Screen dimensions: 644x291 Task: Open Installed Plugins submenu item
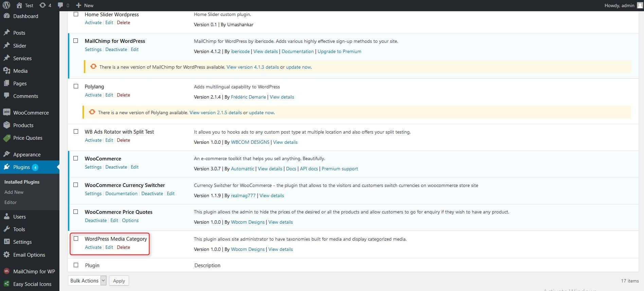pyautogui.click(x=22, y=182)
